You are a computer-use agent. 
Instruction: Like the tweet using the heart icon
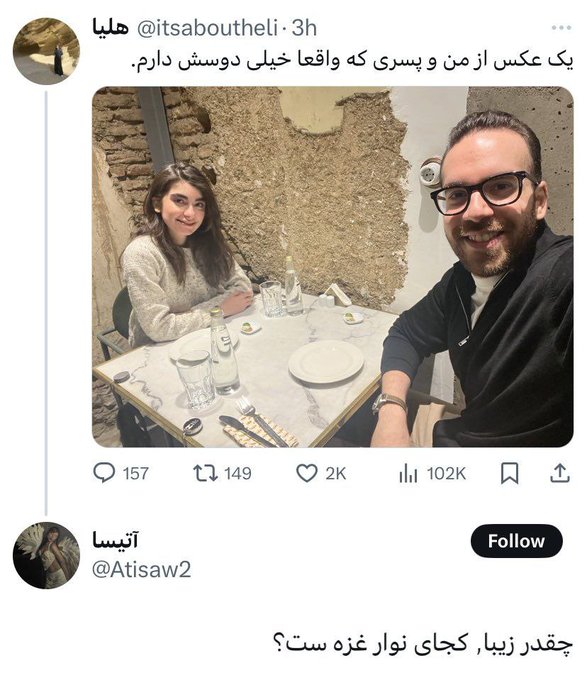307,473
